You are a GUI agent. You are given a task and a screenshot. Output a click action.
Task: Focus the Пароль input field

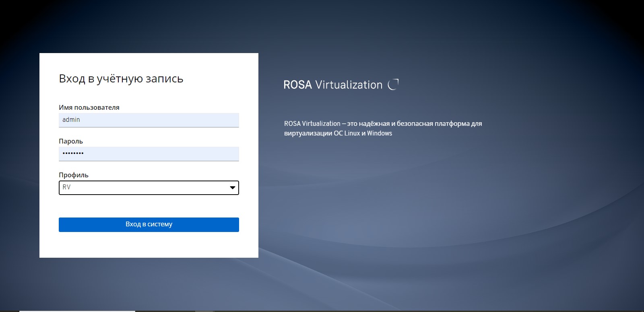[149, 154]
